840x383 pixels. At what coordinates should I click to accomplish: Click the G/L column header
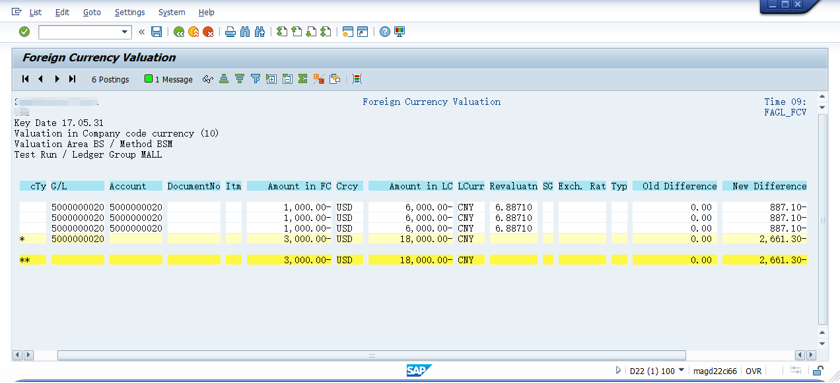coord(78,186)
